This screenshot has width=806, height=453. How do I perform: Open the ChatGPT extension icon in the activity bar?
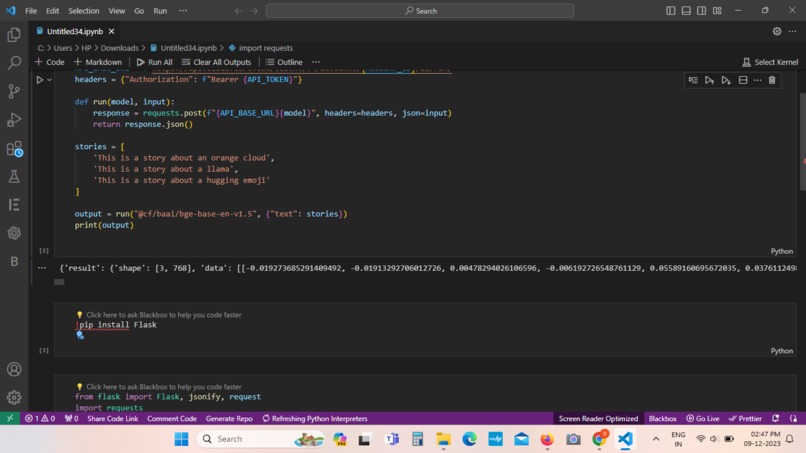click(x=14, y=233)
